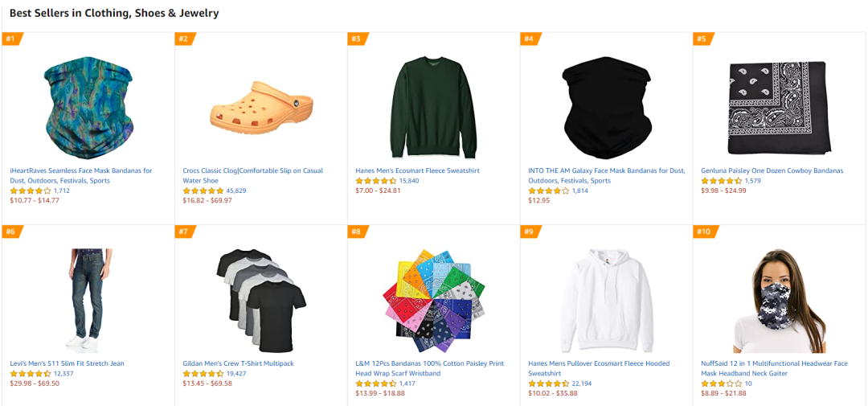868x406 pixels.
Task: Open the Gildan Men's Crew T-Shirt Multipack link
Action: (x=238, y=363)
